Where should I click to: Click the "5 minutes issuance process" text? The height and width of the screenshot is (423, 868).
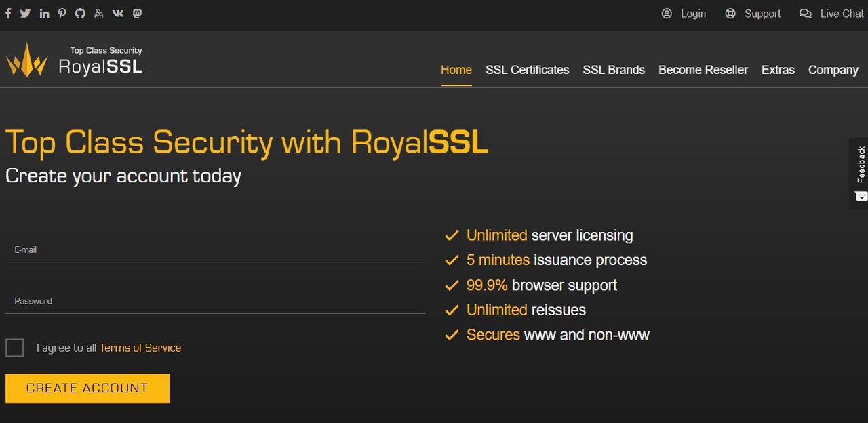pos(557,260)
